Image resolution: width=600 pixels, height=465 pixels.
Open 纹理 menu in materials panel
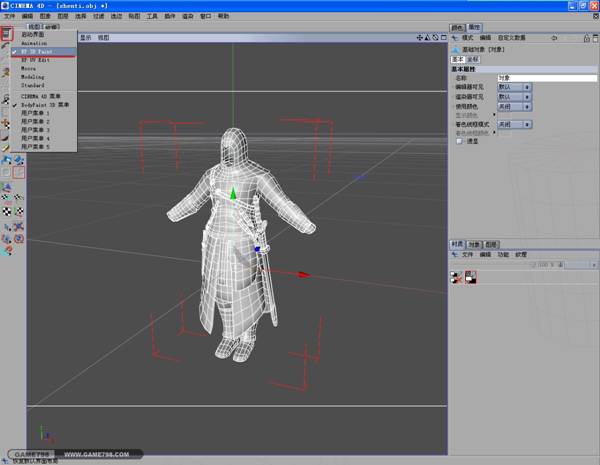coord(521,255)
